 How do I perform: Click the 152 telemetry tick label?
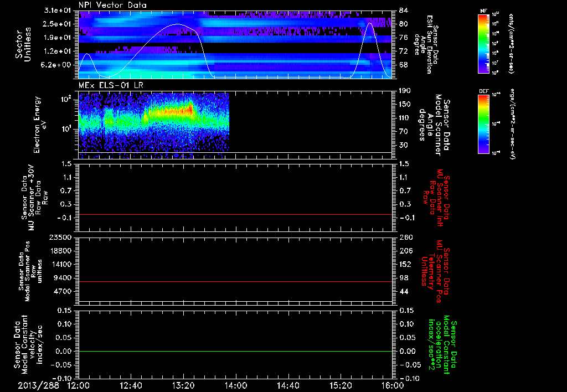pyautogui.click(x=406, y=264)
